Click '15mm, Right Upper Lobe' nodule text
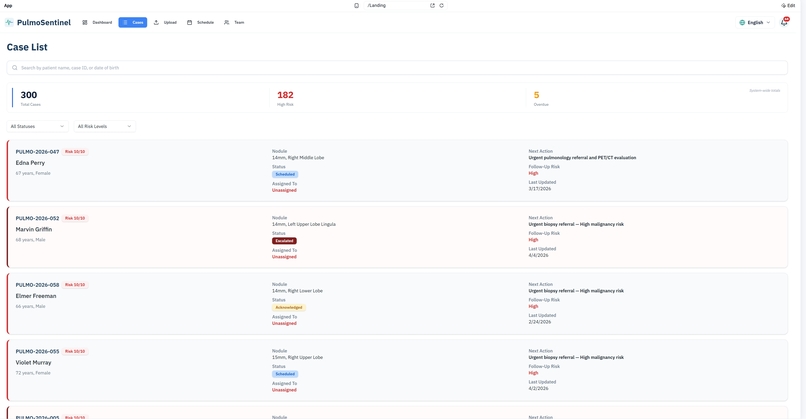806x419 pixels. 297,357
